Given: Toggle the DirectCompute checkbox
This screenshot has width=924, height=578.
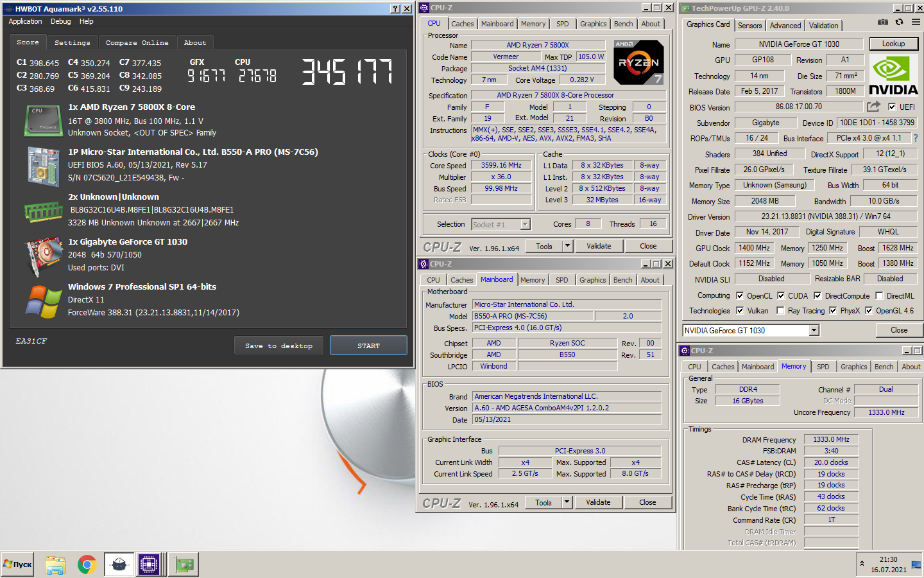Looking at the screenshot, I should tap(817, 295).
